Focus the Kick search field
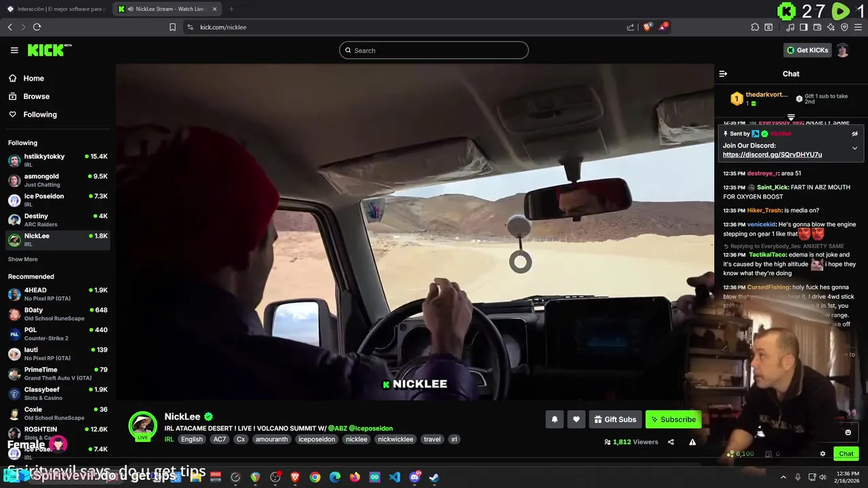This screenshot has width=868, height=488. (x=434, y=50)
